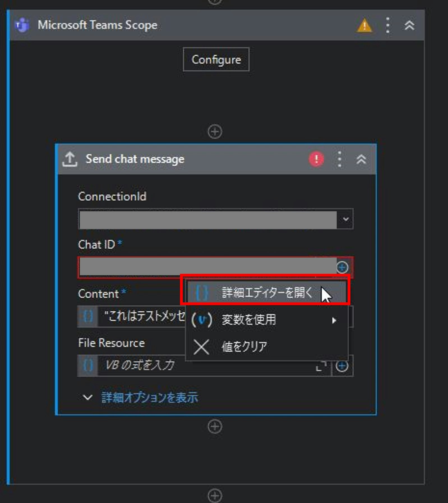The height and width of the screenshot is (503, 448).
Task: Click the Microsoft Teams Scope title
Action: point(98,25)
